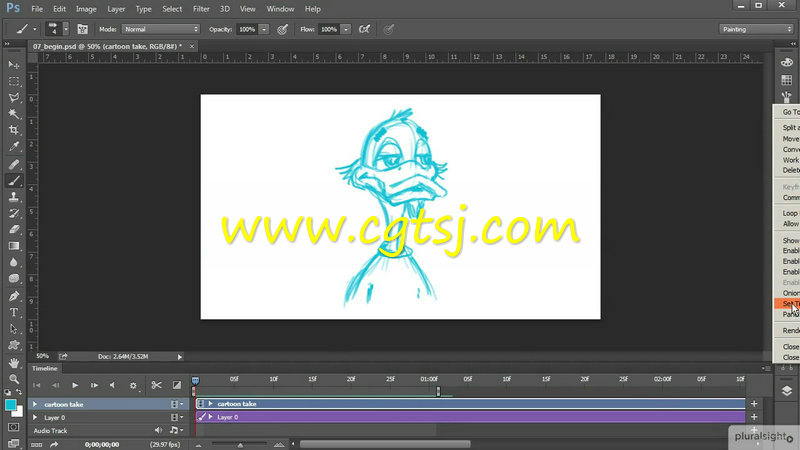Select the Eyedropper tool
This screenshot has width=800, height=450.
point(14,146)
